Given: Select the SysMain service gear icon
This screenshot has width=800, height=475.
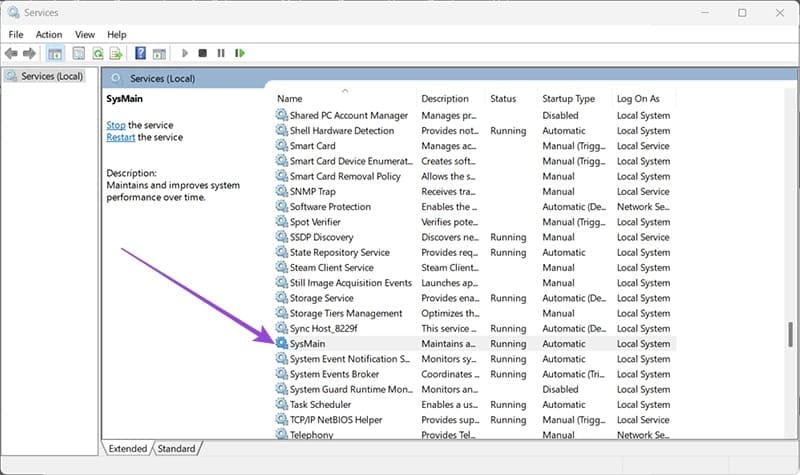Looking at the screenshot, I should click(281, 344).
